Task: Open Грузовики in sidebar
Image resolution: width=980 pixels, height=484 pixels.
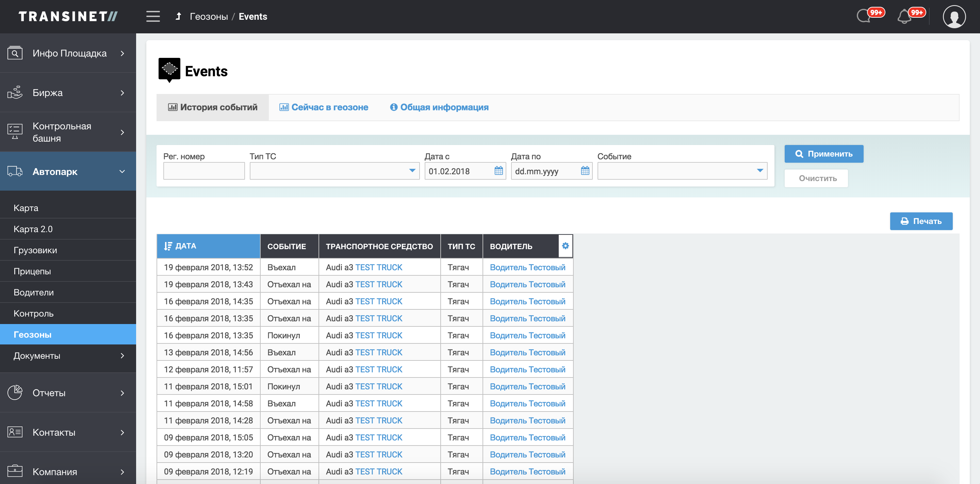Action: pos(68,250)
